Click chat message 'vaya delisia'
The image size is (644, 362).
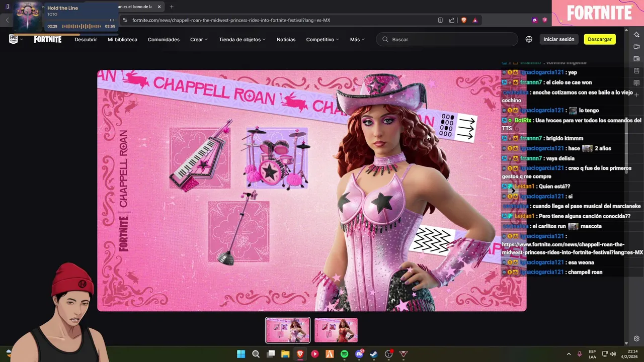click(x=560, y=158)
